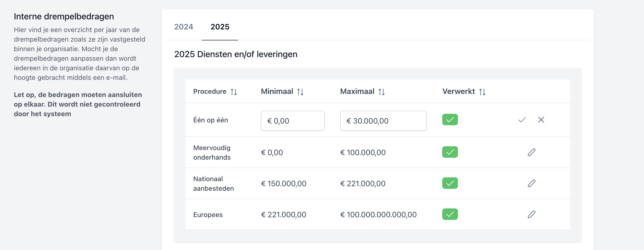Toggle Verwerkt checkbox for Meervoudig onderhands
The image size is (644, 250).
click(x=450, y=152)
